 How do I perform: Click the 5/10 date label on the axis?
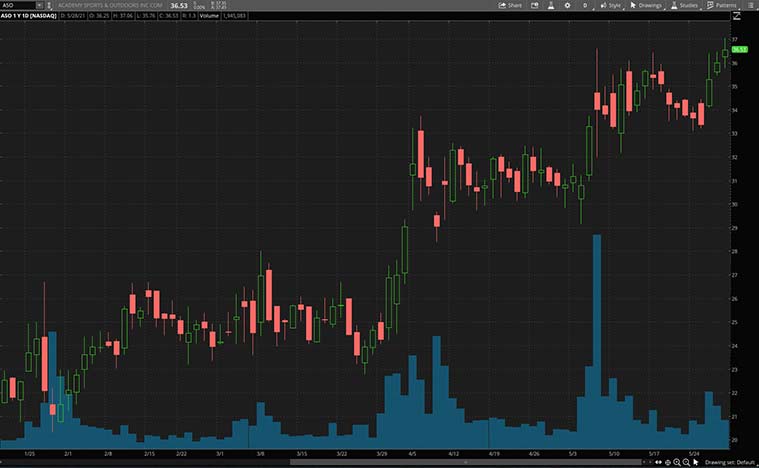614,454
